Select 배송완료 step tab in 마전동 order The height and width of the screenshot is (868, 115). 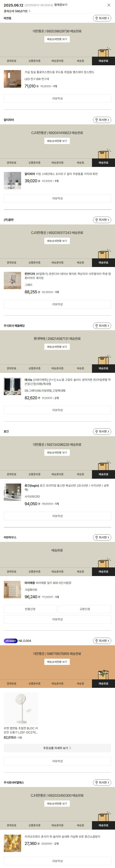click(103, 61)
